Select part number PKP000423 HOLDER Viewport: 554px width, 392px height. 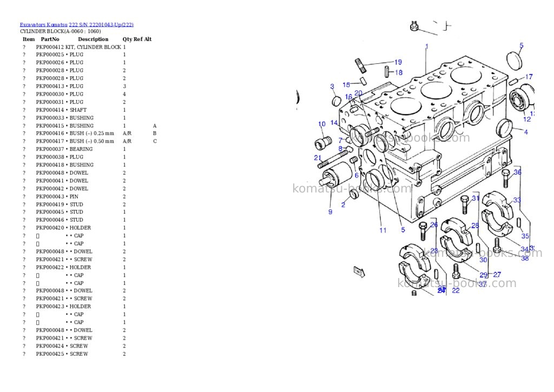click(63, 307)
